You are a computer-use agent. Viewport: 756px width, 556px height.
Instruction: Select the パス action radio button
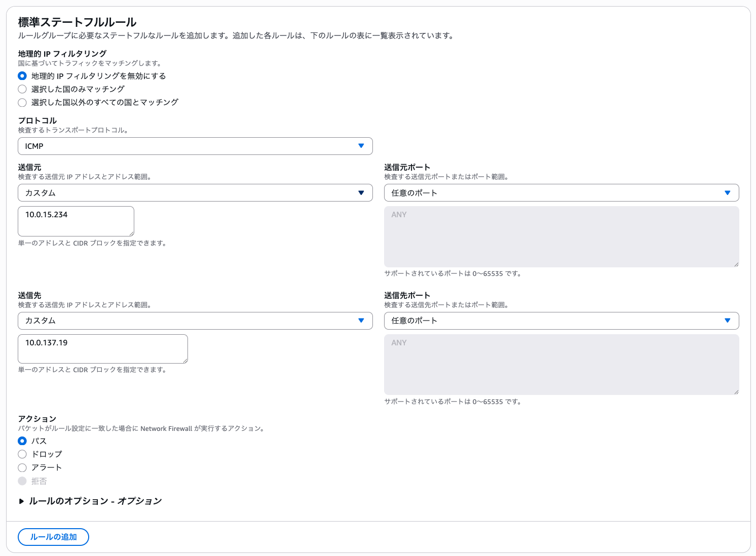[22, 441]
